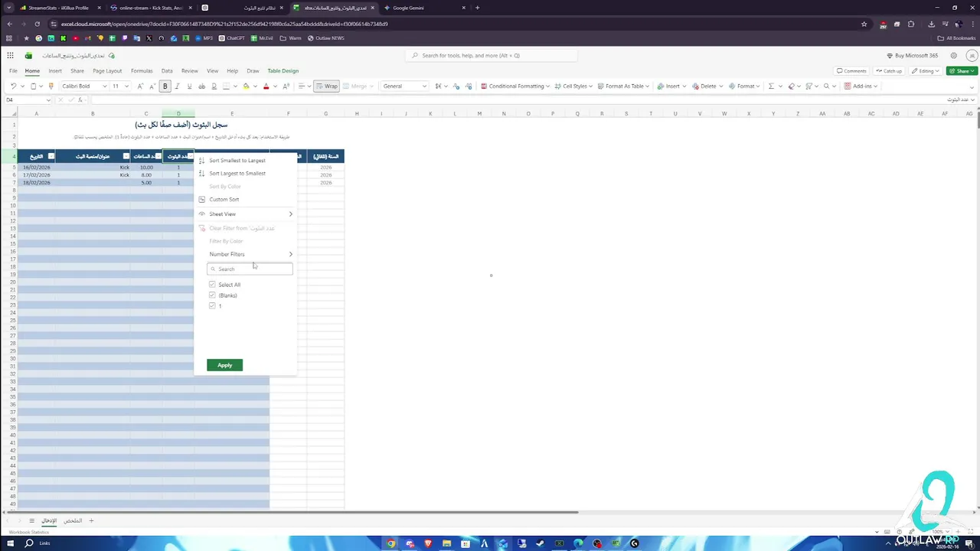The height and width of the screenshot is (551, 980).
Task: Open the Formulas ribbon tab
Action: pyautogui.click(x=142, y=70)
